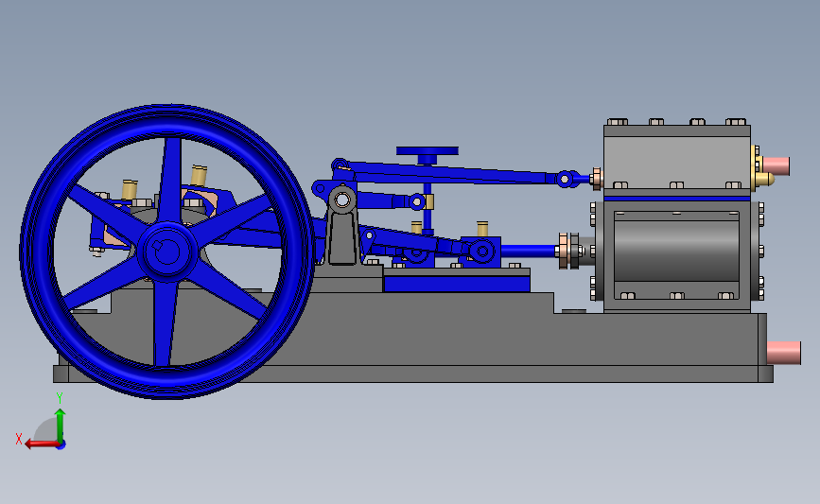Click the red X axis arrow of the triad

(x=41, y=444)
